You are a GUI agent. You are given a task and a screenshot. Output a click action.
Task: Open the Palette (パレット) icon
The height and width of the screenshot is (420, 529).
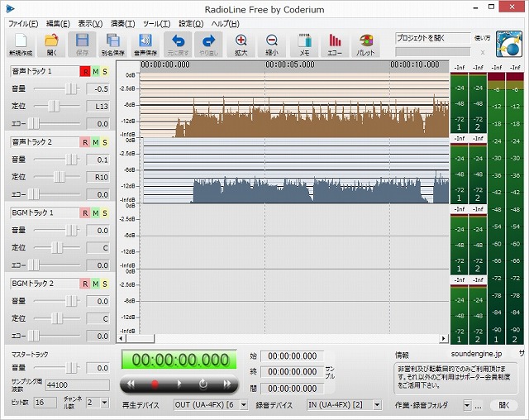pos(365,45)
